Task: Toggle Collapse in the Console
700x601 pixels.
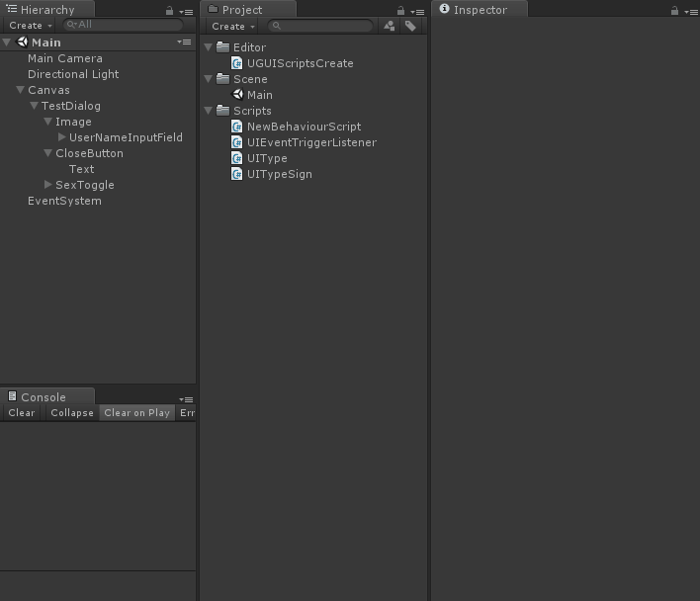Action: click(x=72, y=413)
